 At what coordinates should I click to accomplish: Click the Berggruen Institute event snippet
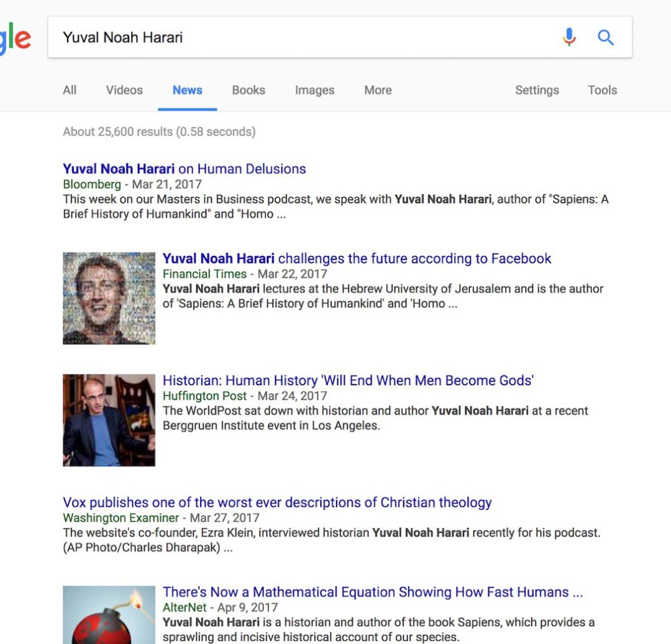[x=375, y=418]
